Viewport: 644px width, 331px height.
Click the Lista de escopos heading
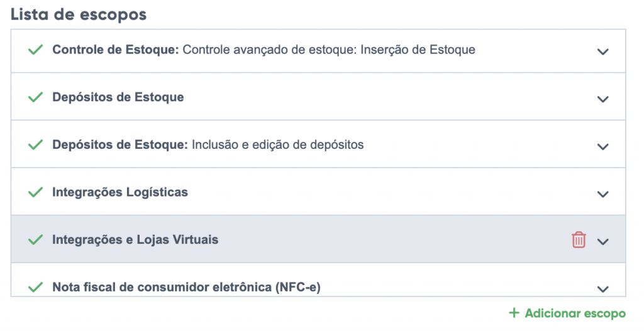point(79,14)
